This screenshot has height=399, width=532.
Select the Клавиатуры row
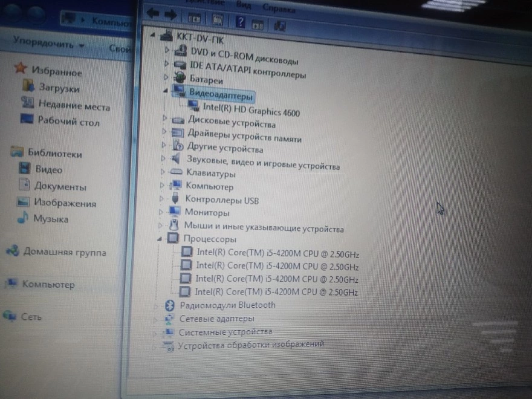[x=211, y=173]
